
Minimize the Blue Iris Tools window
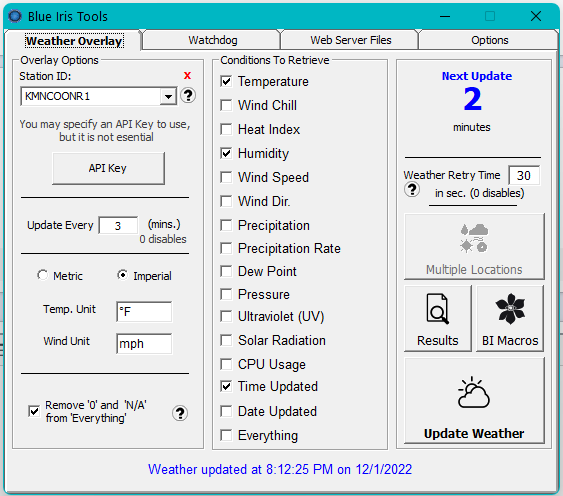click(x=445, y=16)
